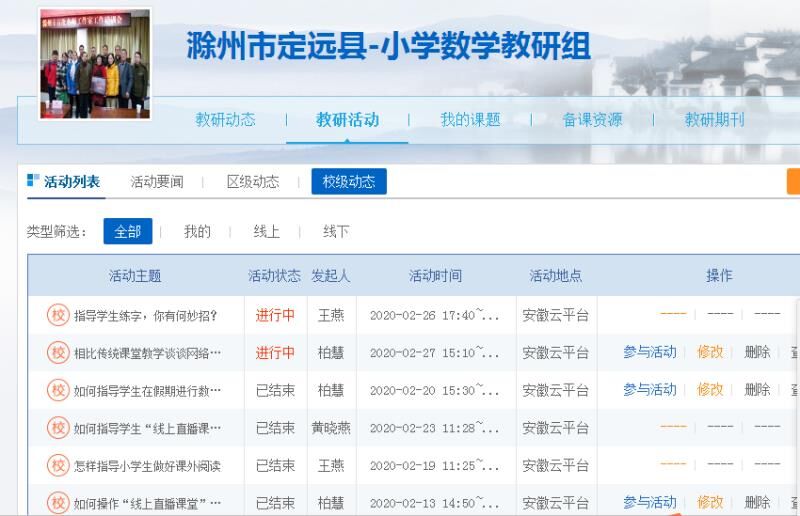Viewport: 800px width, 516px height.
Task: Select the 区级动态 sub-tab
Action: pos(253,182)
